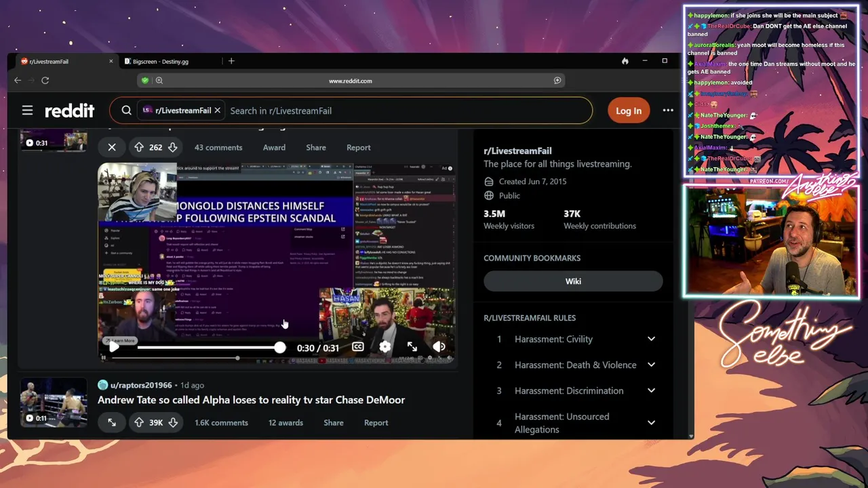Click the search magnifier icon
The width and height of the screenshot is (868, 488).
pyautogui.click(x=126, y=110)
